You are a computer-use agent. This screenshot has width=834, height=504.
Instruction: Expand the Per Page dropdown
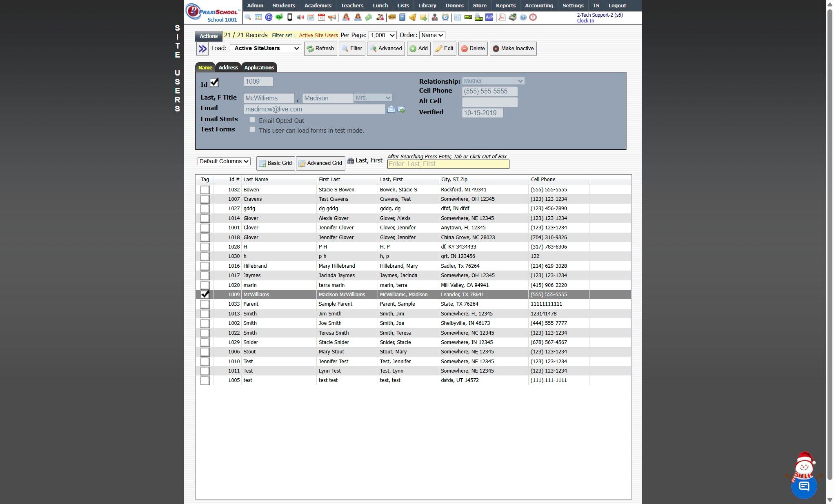(x=383, y=35)
